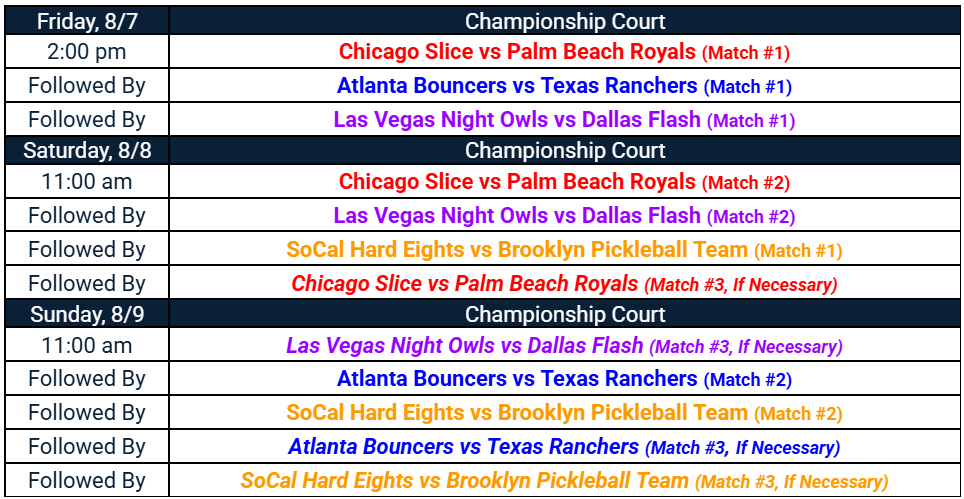964x499 pixels.
Task: Select the Sunday, 8/9 header cell
Action: pyautogui.click(x=87, y=314)
